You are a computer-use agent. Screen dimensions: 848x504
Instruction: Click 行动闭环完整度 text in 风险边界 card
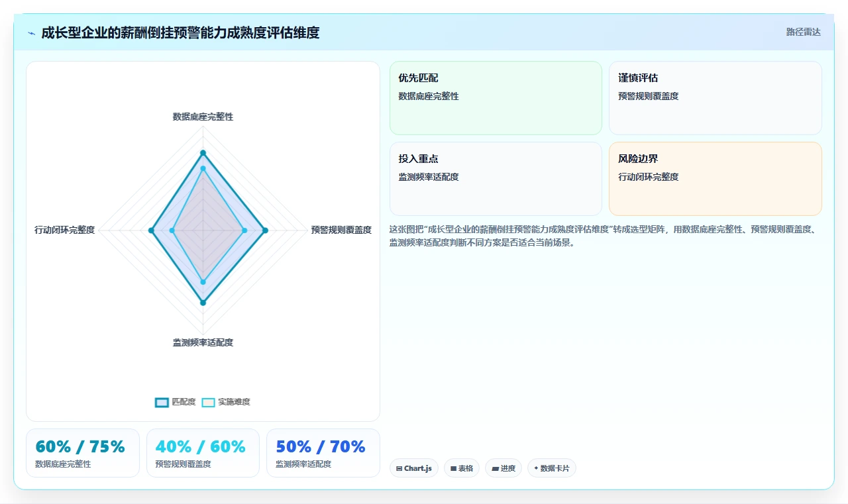point(648,177)
